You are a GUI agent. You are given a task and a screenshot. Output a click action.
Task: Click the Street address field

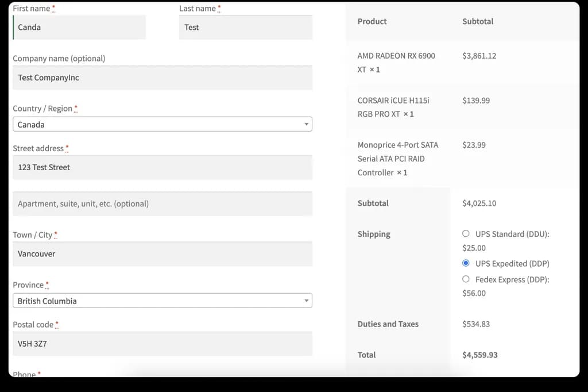(163, 167)
